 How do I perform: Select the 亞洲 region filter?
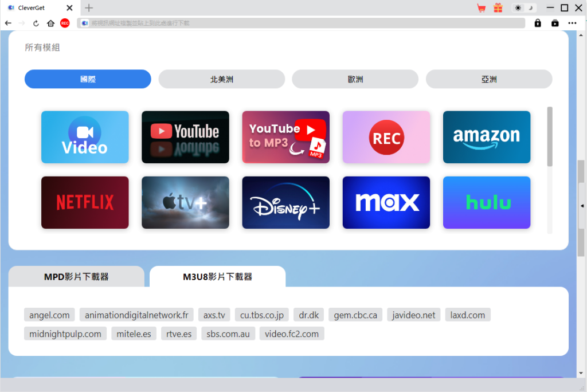click(488, 79)
